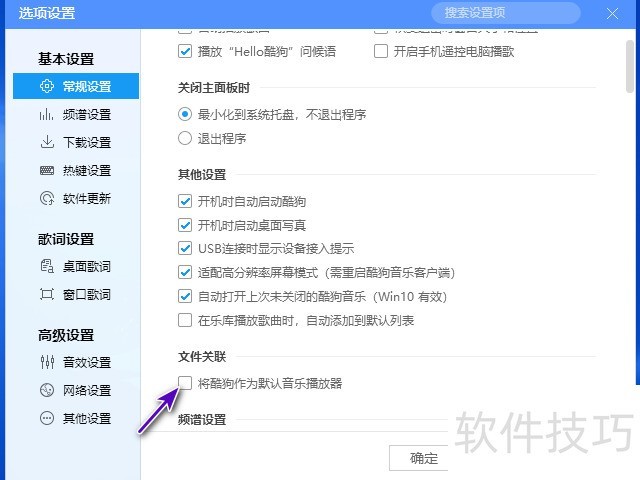640x480 pixels.
Task: Check 在乐库播放歌曲时自动添加到默认列表
Action: pos(185,321)
